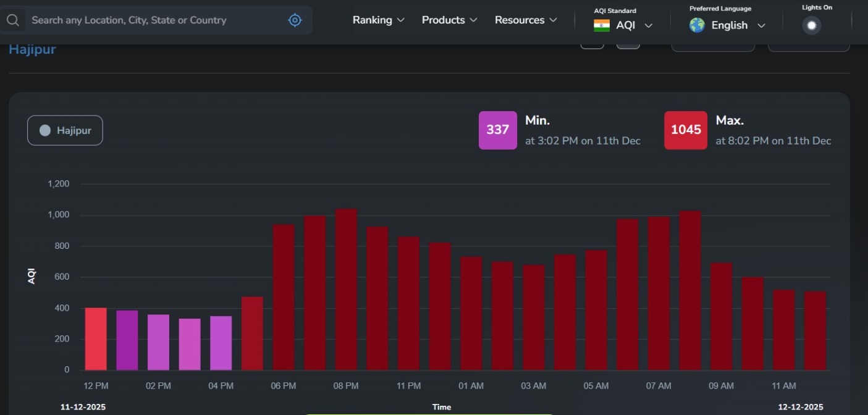Viewport: 868px width, 415px height.
Task: Open the Hajipur location link
Action: click(32, 49)
